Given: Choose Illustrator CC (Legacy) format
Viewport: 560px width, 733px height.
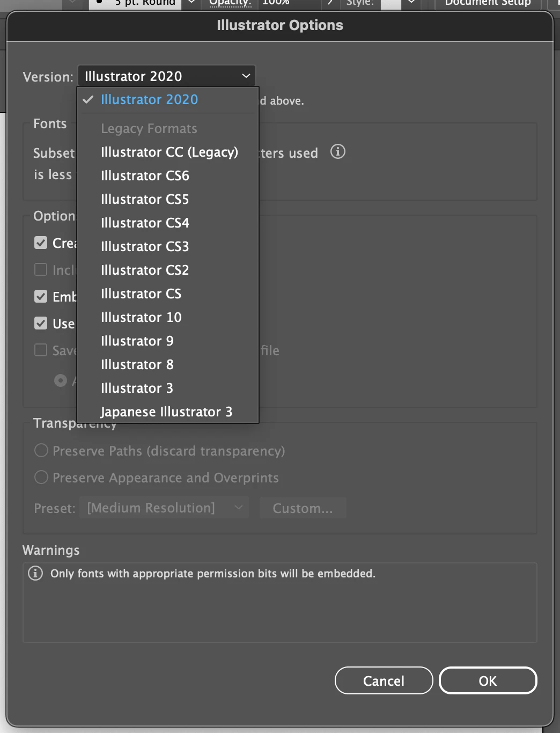Looking at the screenshot, I should coord(168,152).
